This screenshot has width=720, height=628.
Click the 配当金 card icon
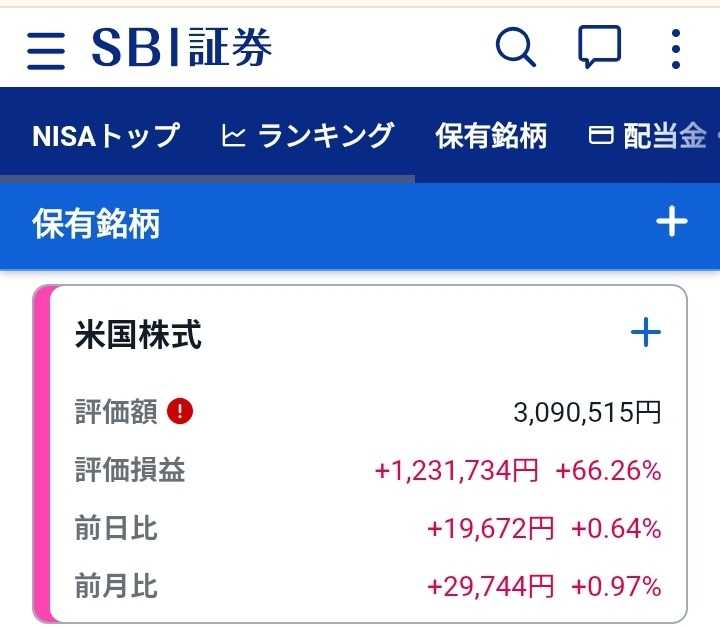coord(600,137)
